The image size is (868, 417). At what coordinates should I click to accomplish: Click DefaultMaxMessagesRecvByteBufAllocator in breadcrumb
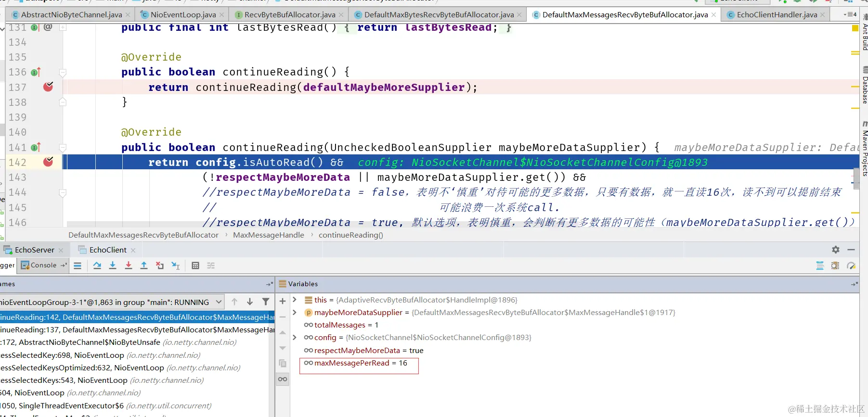point(143,235)
